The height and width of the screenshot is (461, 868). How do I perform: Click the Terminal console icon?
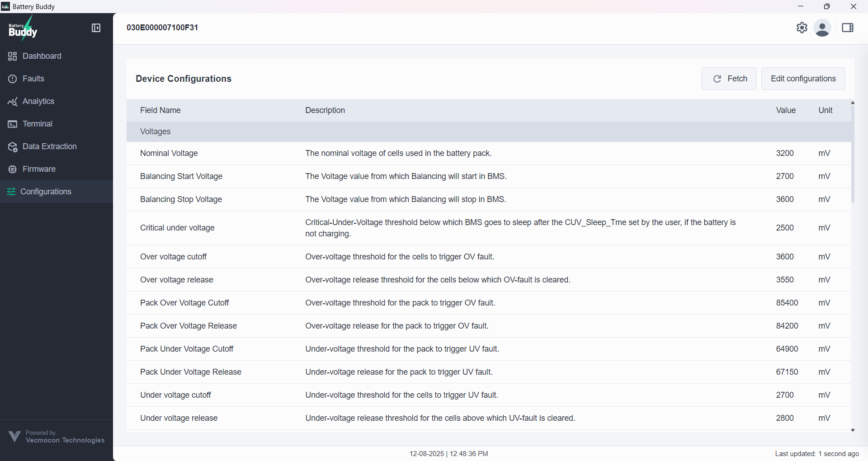tap(12, 124)
